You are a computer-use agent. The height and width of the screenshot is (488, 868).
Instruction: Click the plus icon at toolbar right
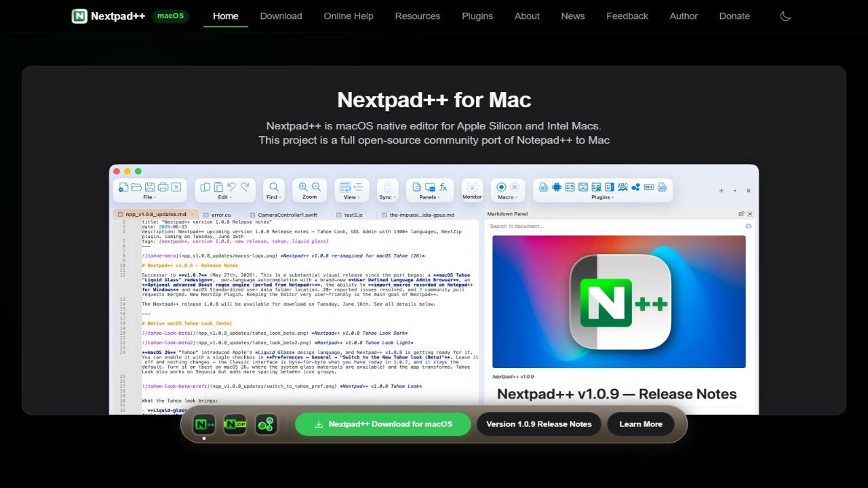pyautogui.click(x=721, y=190)
